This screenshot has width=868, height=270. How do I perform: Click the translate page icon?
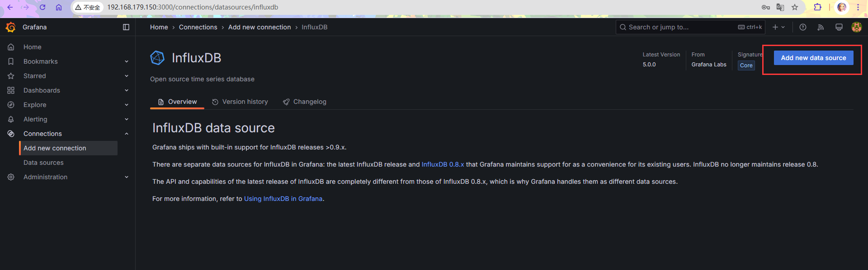(780, 7)
